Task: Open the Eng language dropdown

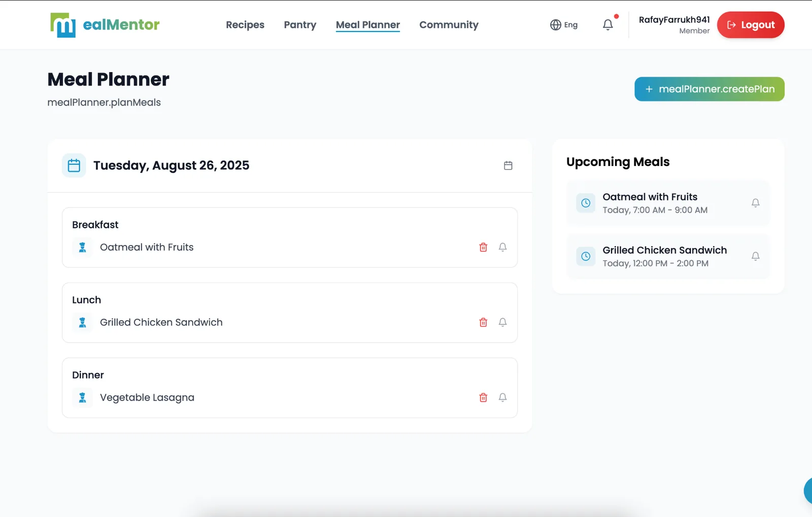Action: click(564, 25)
